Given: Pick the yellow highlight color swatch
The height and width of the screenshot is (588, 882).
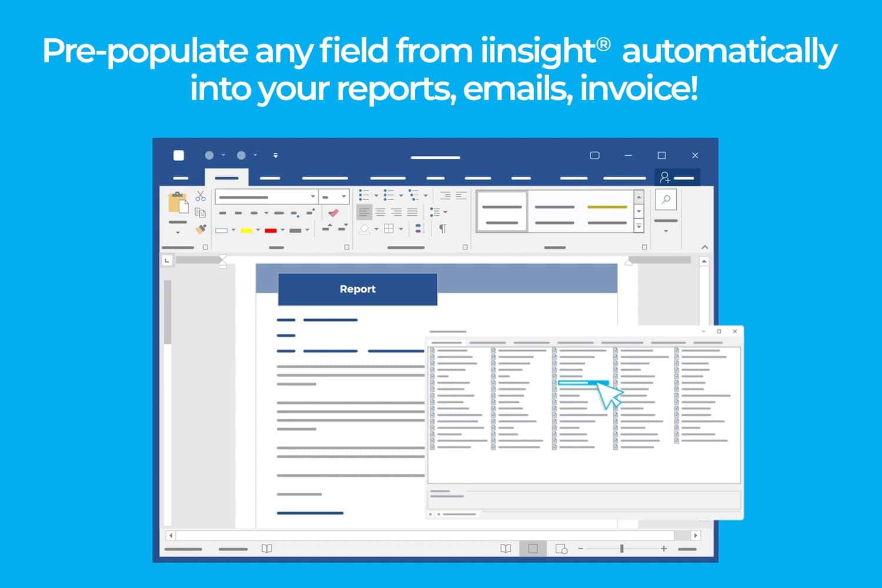Looking at the screenshot, I should (x=246, y=230).
